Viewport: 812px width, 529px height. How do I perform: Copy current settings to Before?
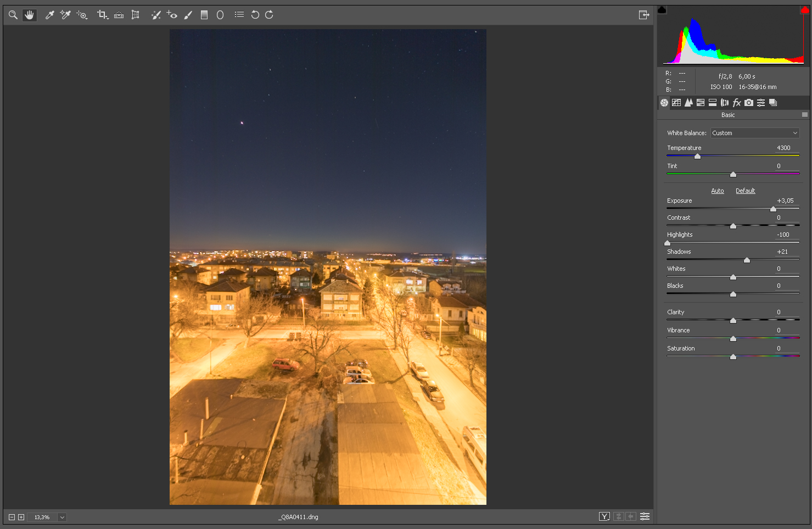click(x=631, y=516)
